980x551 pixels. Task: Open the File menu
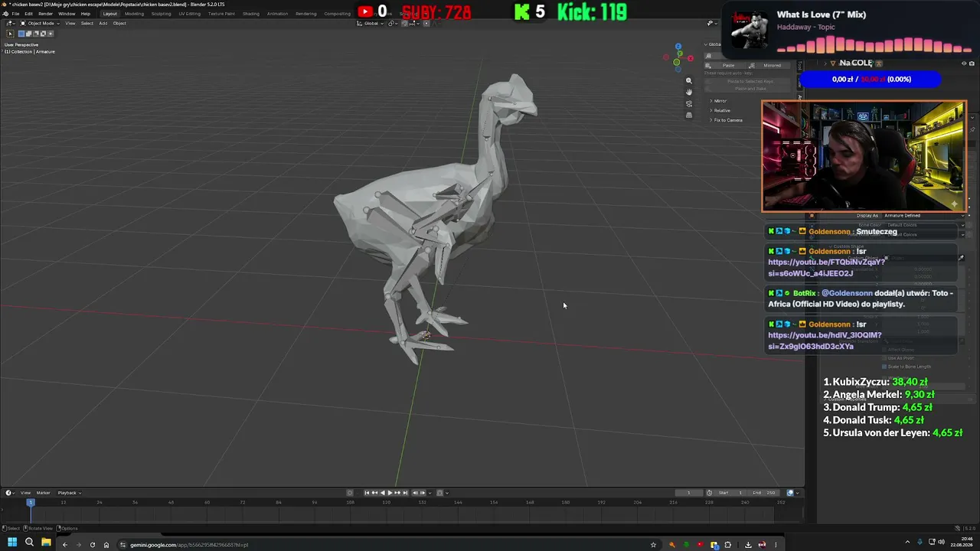click(15, 14)
